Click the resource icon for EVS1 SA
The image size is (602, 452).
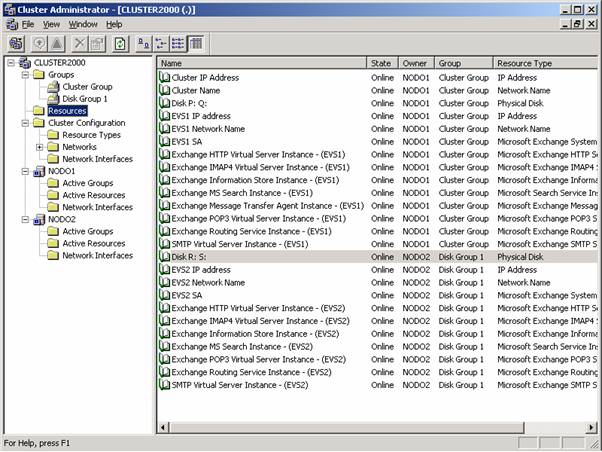click(x=164, y=142)
